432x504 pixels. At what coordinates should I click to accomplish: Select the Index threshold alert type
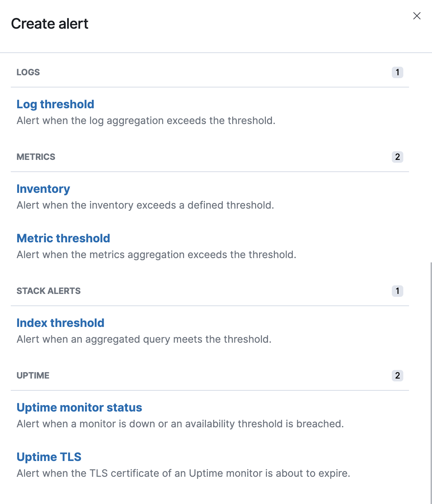click(60, 323)
